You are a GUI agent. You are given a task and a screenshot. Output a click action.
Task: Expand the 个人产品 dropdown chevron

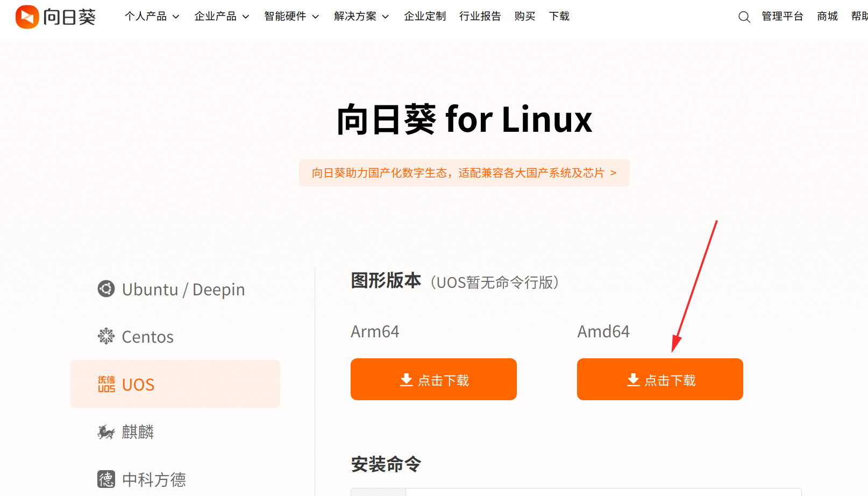tap(176, 17)
